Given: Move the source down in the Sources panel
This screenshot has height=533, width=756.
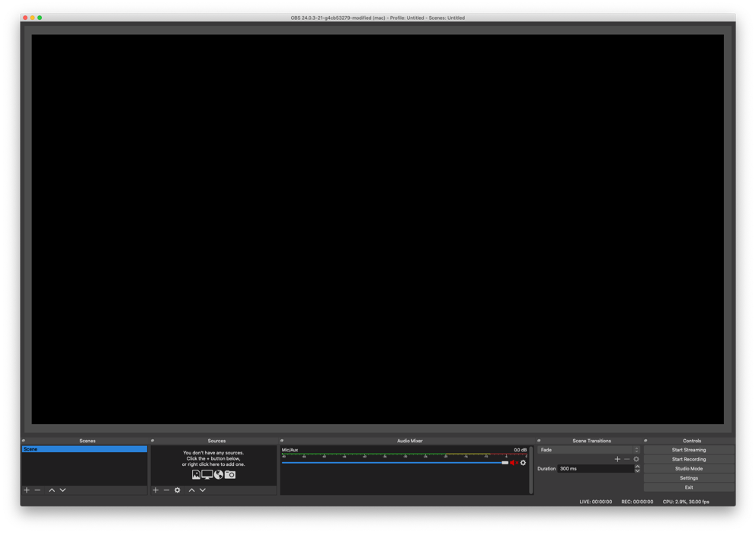Looking at the screenshot, I should pyautogui.click(x=203, y=490).
